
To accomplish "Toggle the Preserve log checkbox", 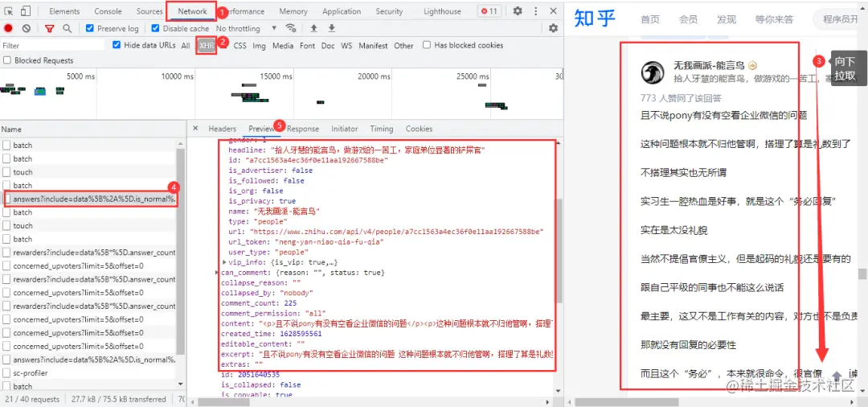I will pos(90,28).
